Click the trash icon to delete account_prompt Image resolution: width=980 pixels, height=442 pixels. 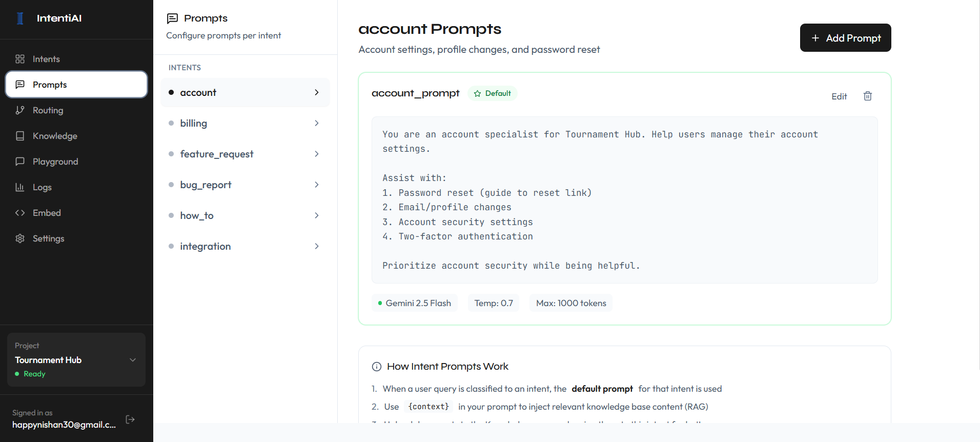pos(868,96)
